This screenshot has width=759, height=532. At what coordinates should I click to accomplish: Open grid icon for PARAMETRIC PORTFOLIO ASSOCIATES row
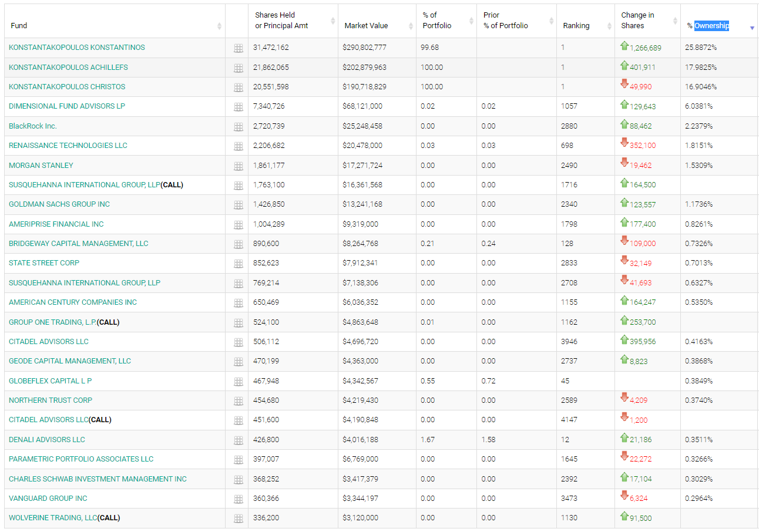pyautogui.click(x=238, y=460)
